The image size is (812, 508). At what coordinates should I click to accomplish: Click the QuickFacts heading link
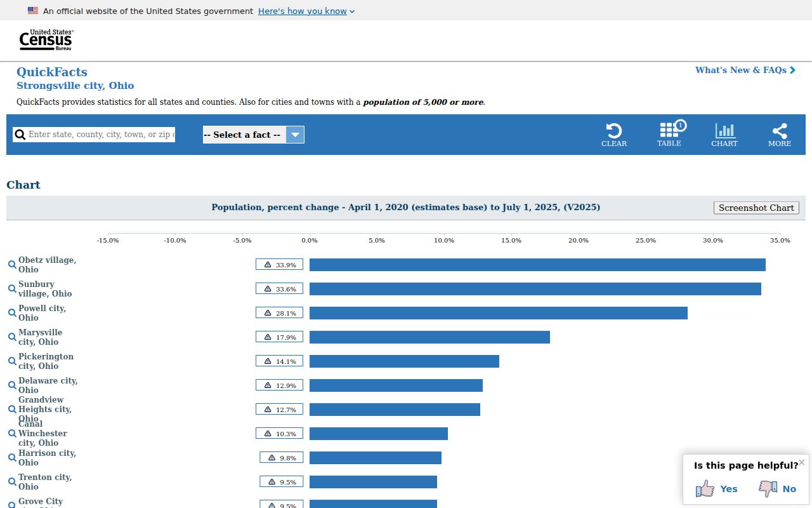coord(52,72)
